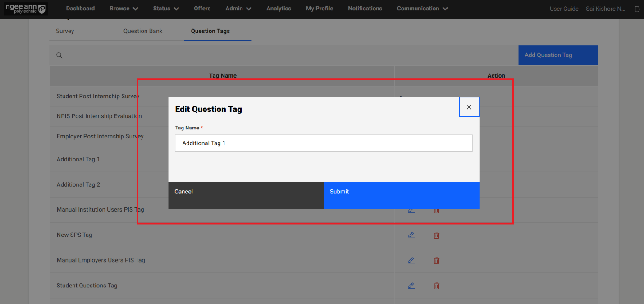Expand the Admin dropdown menu

pyautogui.click(x=238, y=9)
